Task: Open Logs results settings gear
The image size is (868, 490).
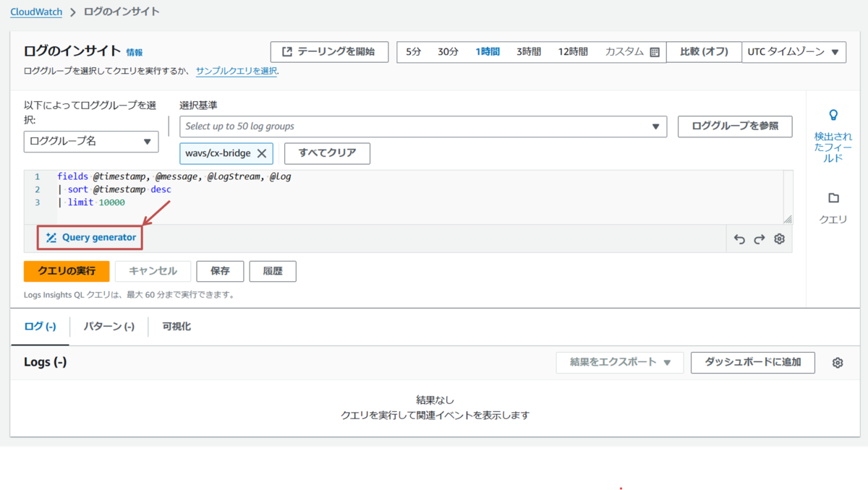Action: [838, 363]
